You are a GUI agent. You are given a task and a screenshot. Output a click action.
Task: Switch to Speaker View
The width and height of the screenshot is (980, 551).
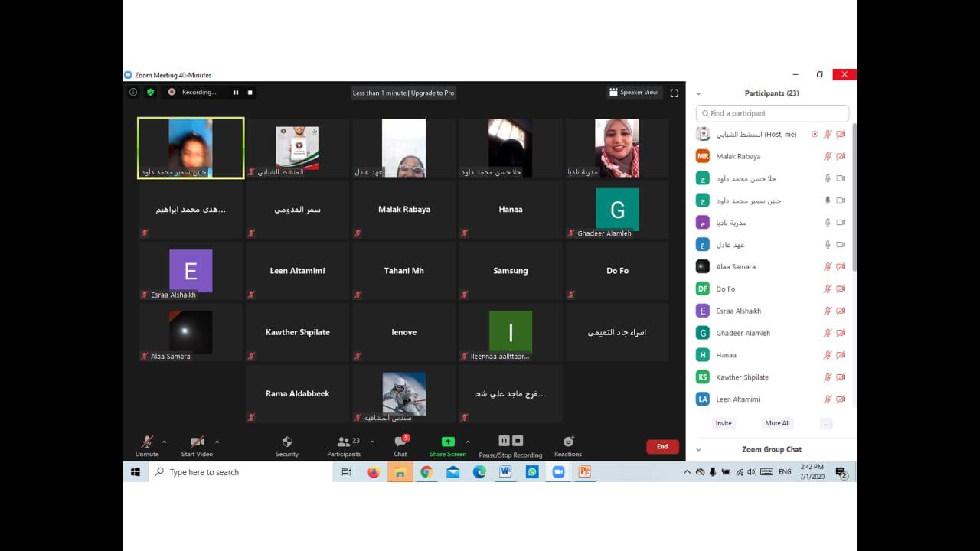[x=633, y=93]
